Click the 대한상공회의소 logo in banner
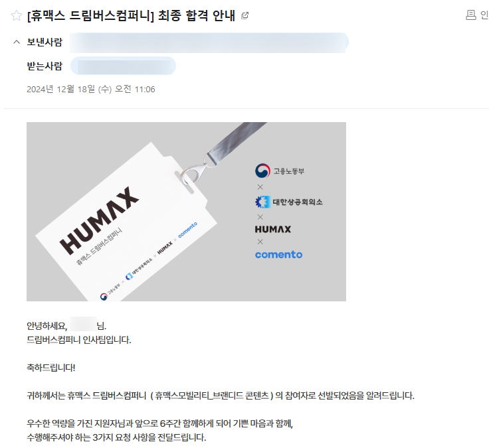 point(289,202)
